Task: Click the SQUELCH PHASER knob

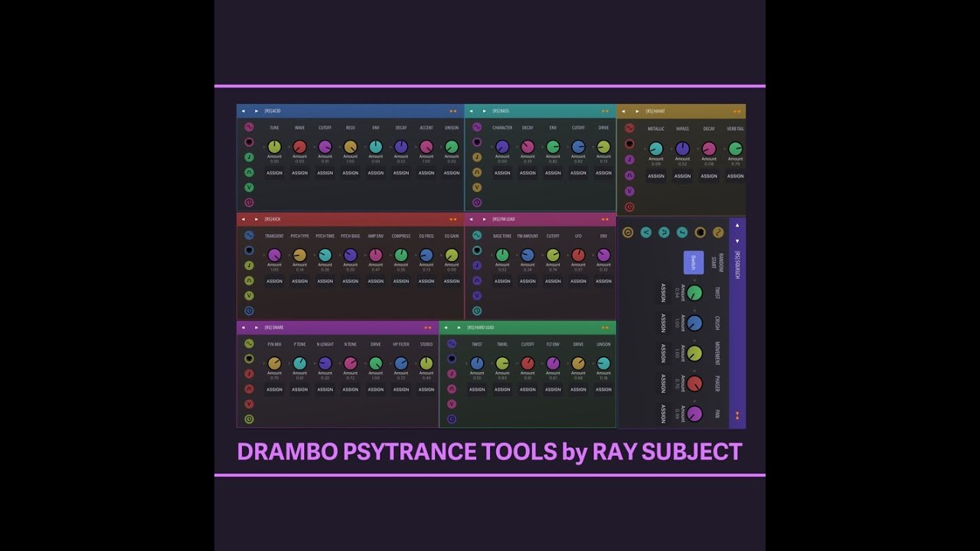Action: click(694, 383)
